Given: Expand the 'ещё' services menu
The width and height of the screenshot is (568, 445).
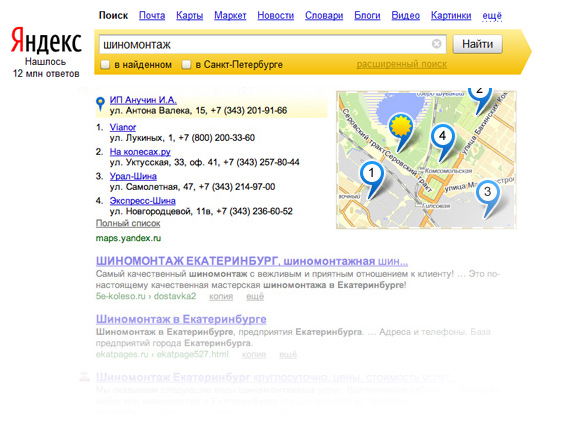Looking at the screenshot, I should 492,16.
